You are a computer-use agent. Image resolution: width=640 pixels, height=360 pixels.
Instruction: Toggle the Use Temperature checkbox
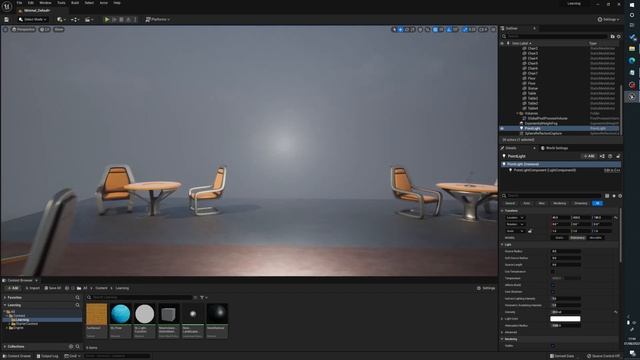tap(553, 271)
